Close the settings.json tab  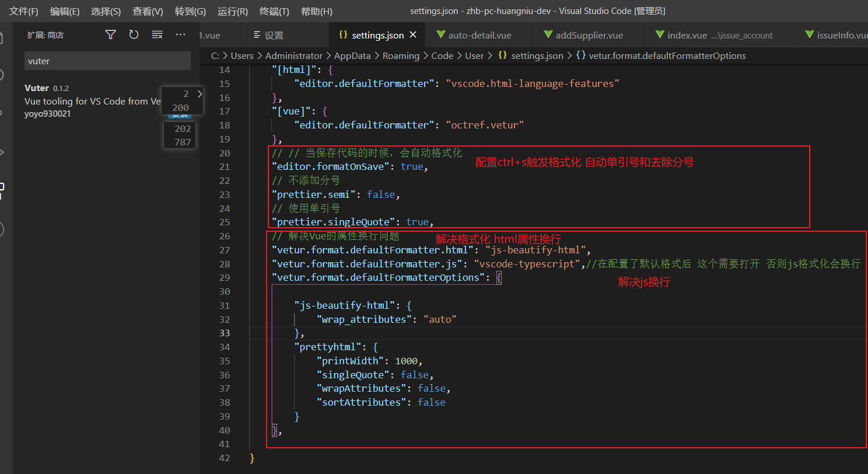click(413, 35)
